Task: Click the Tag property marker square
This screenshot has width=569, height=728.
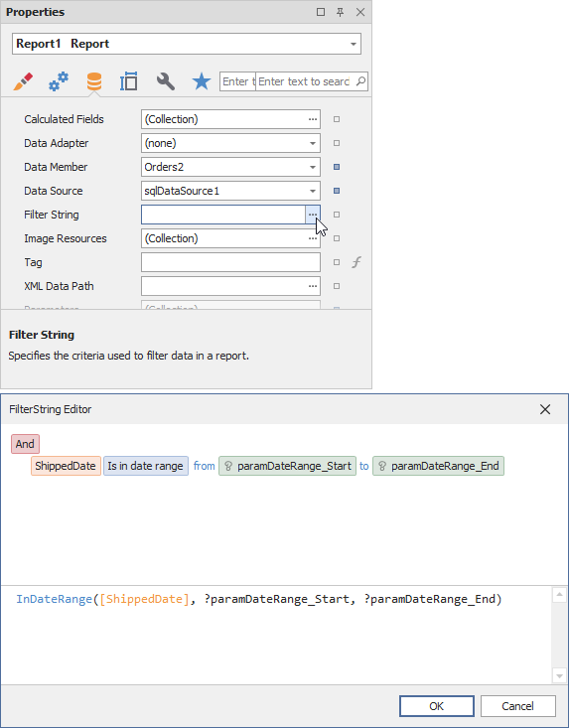Action: (x=337, y=262)
